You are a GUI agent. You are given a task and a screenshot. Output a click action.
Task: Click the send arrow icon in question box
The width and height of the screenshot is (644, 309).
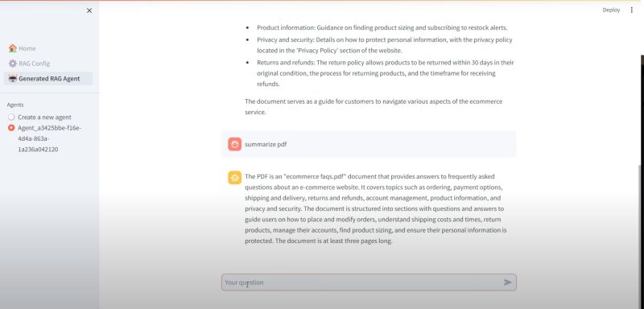(508, 282)
